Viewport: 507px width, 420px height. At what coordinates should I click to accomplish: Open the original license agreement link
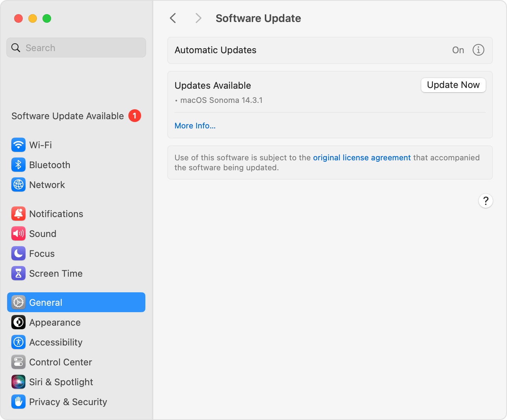[362, 157]
